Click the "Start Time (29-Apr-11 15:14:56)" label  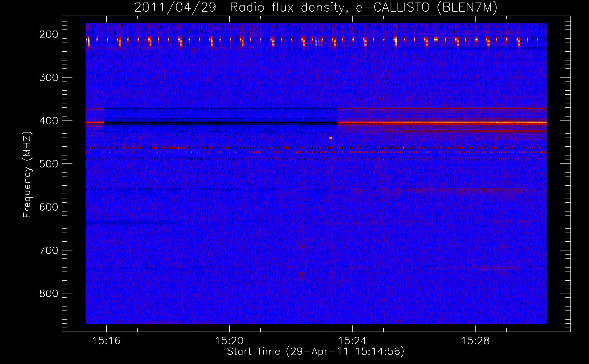click(x=316, y=352)
